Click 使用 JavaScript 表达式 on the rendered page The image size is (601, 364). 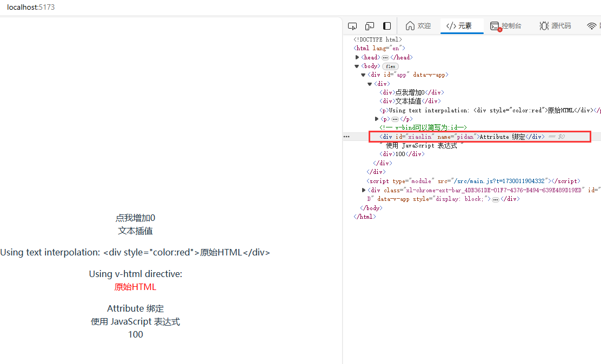135,321
